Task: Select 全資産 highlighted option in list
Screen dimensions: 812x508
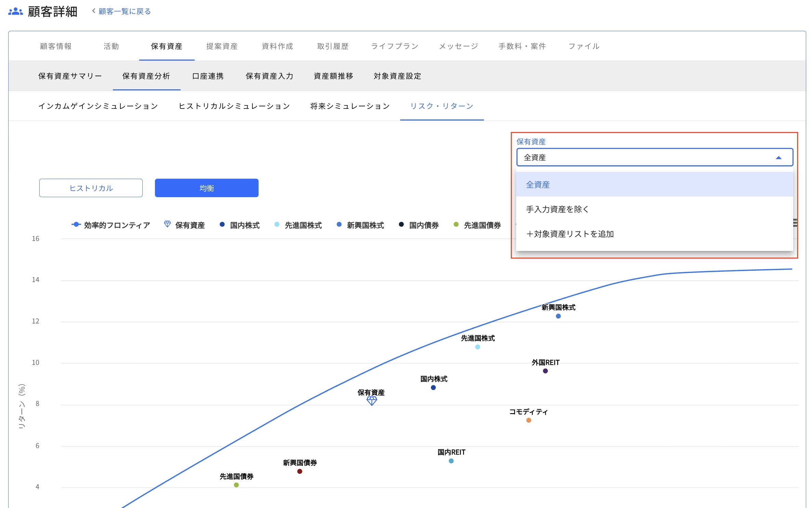Action: coord(538,185)
